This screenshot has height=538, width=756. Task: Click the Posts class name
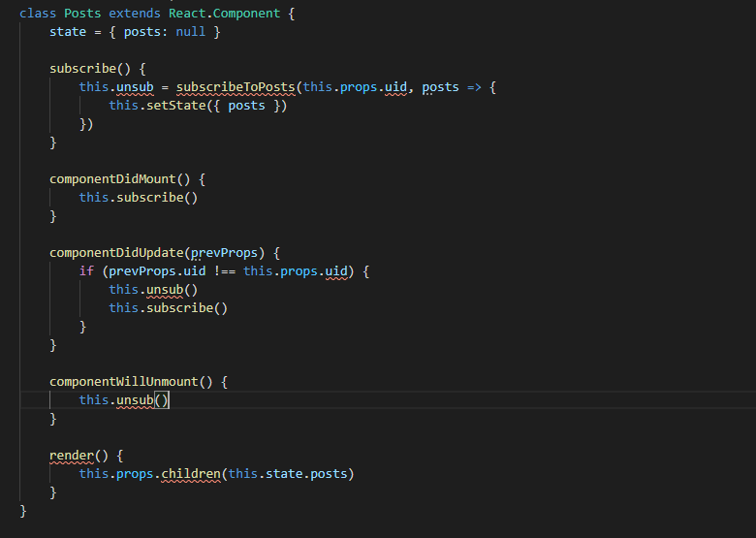83,14
